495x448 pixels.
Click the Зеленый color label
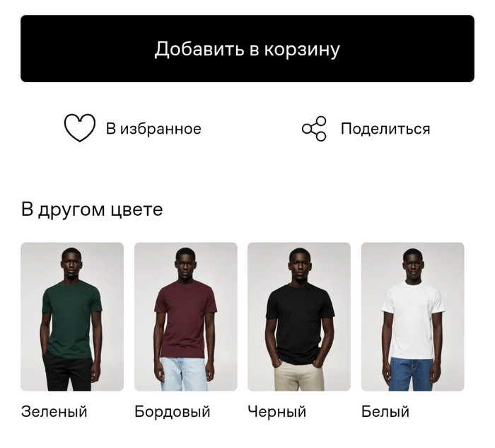point(54,412)
